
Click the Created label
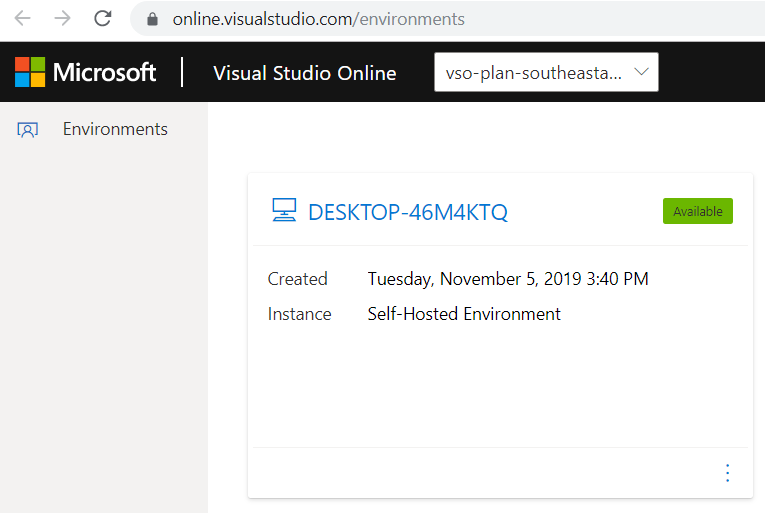coord(298,279)
